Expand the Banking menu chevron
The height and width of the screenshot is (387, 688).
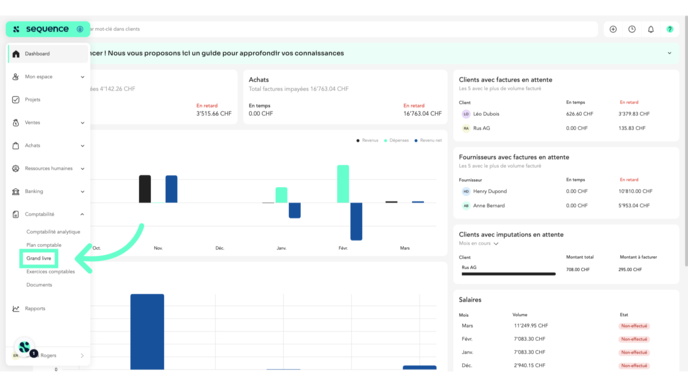click(x=82, y=192)
